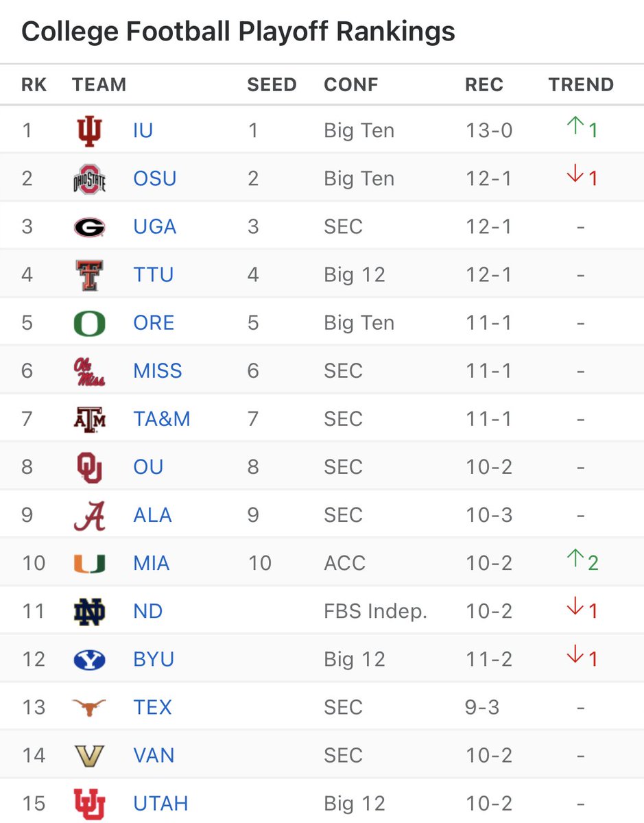
Task: Click the Notre Dame ND logo
Action: point(89,611)
